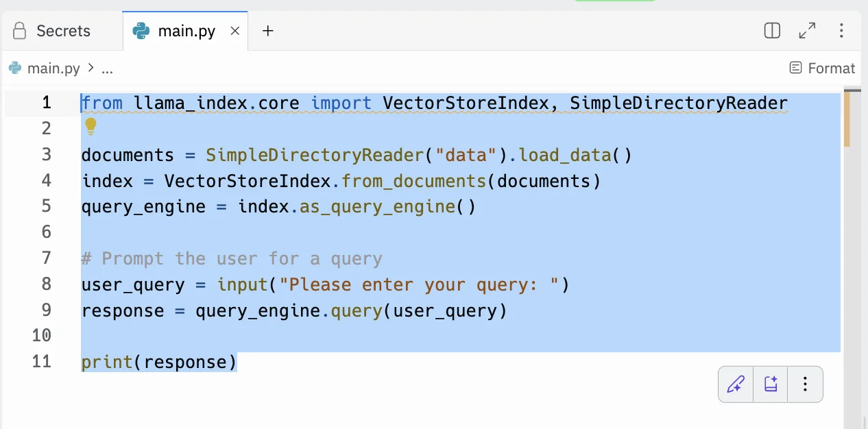
Task: Click on 'print(response)' on line 11
Action: click(159, 363)
